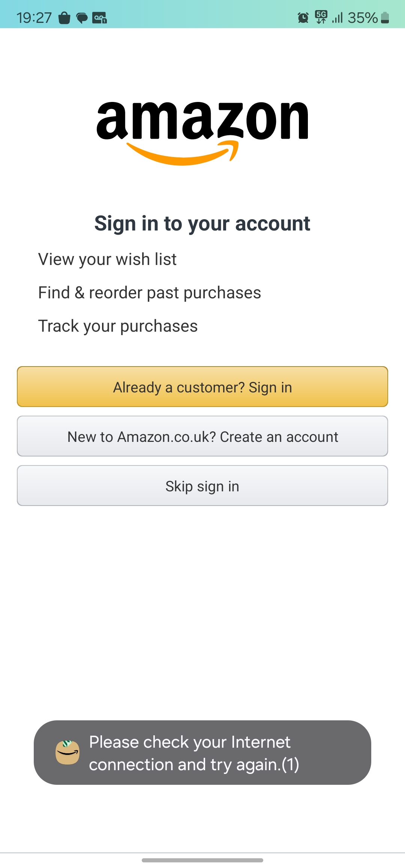Tap the shopping bag notification icon

(x=64, y=18)
